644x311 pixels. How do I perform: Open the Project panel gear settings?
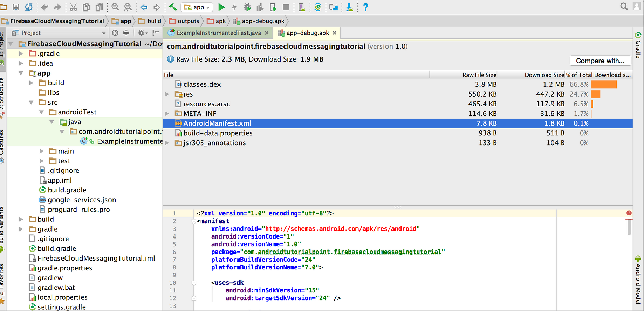tap(142, 33)
